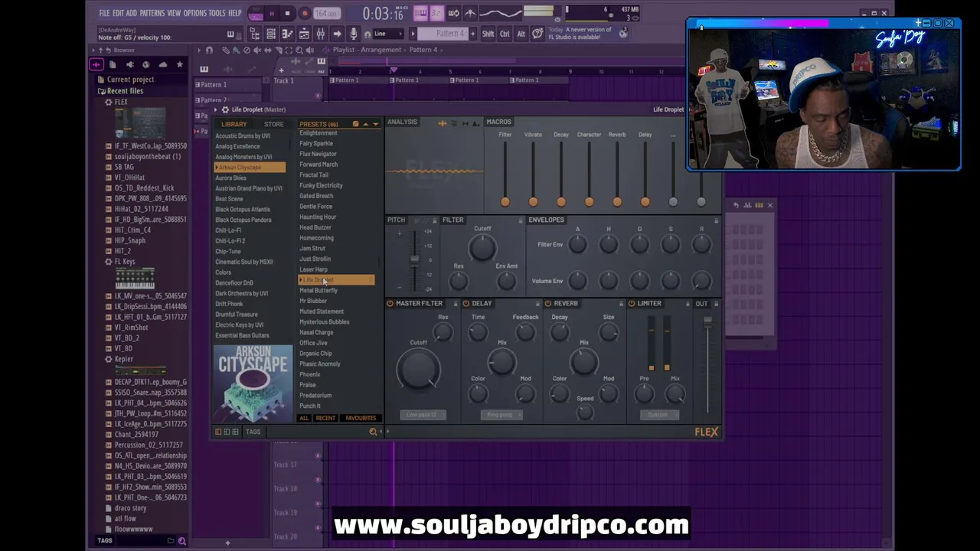Click the previous preset up arrow in FLEX
980x551 pixels.
click(365, 124)
